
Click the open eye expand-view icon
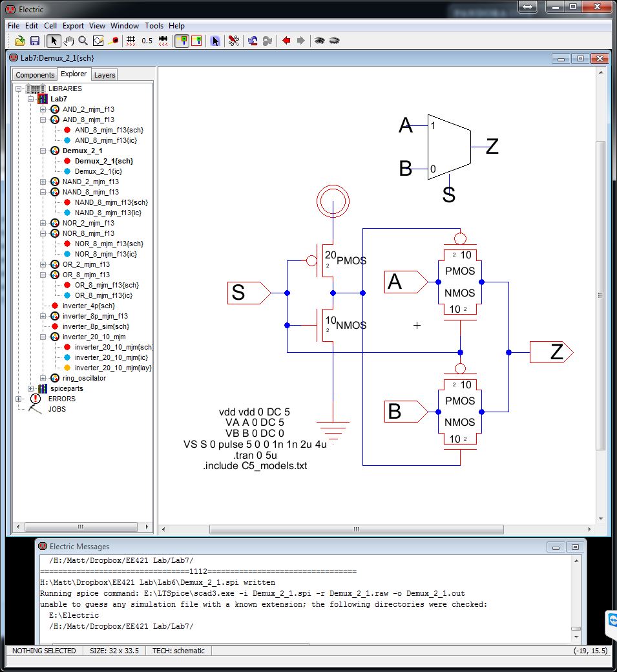tap(319, 41)
